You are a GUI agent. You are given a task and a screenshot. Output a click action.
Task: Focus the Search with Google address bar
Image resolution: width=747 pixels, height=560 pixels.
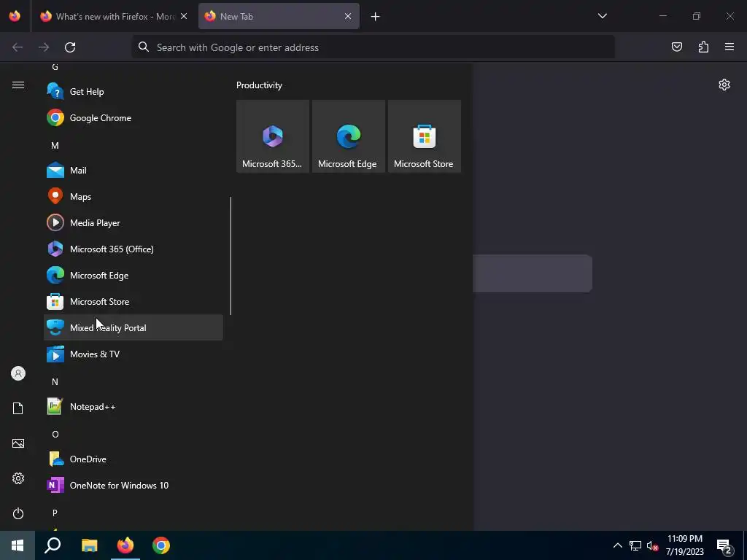pos(373,47)
